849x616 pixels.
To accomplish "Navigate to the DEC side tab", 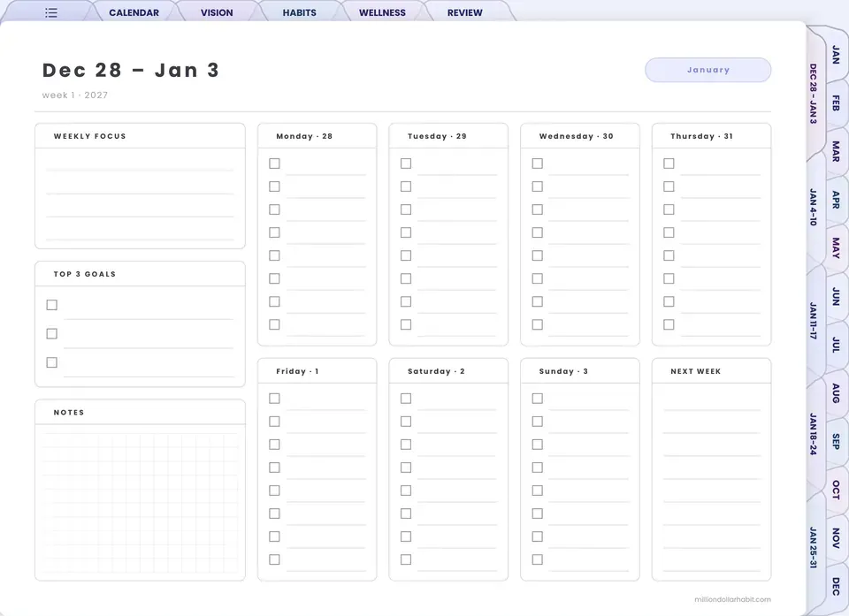I will click(x=836, y=586).
